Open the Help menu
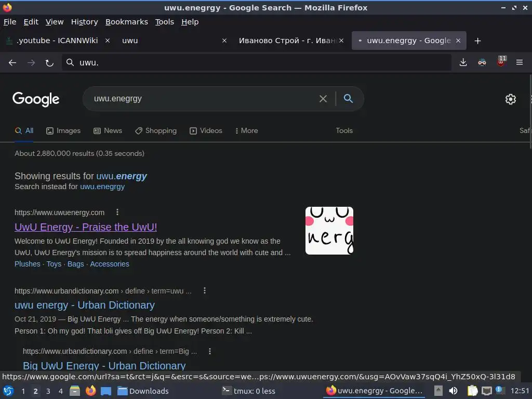 click(x=190, y=22)
